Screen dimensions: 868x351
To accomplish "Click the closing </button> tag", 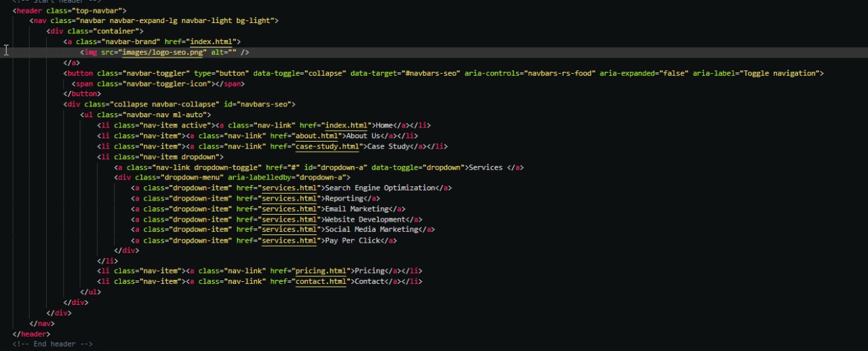I will pos(82,94).
